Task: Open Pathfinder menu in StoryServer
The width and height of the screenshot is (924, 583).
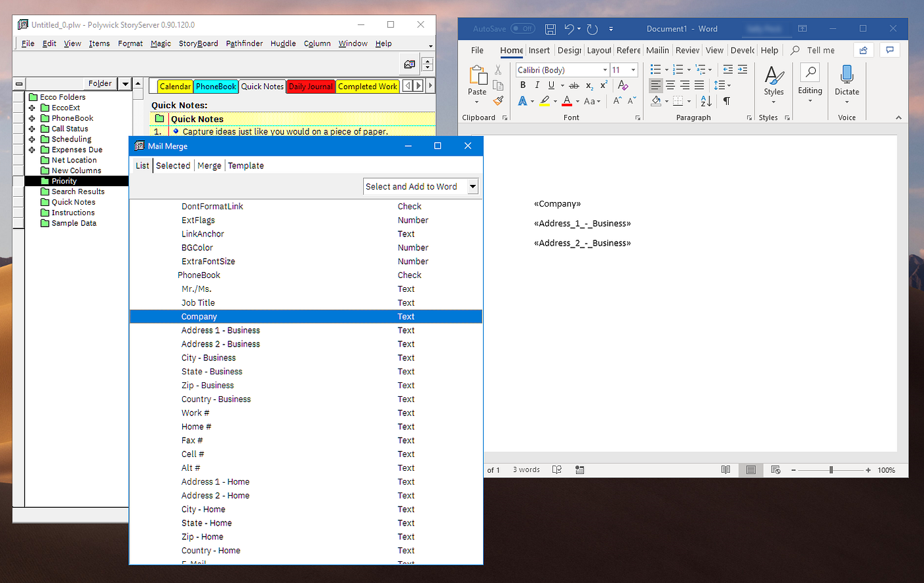Action: [244, 44]
